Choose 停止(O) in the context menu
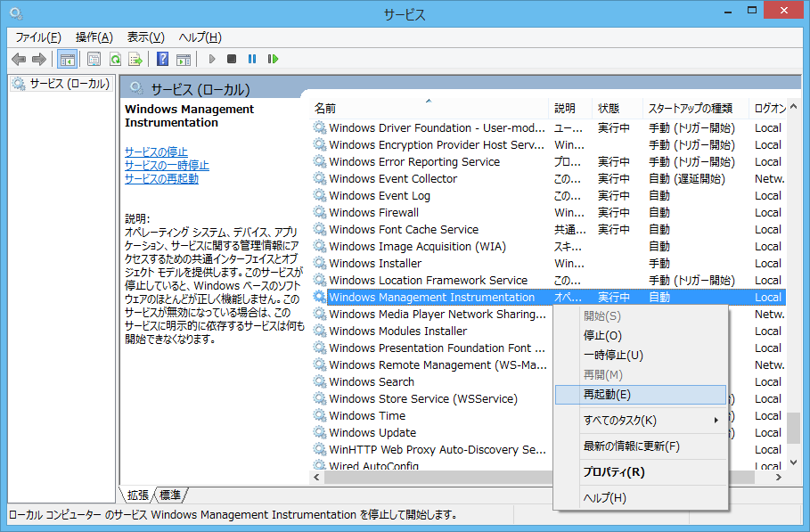This screenshot has height=532, width=810. point(641,336)
